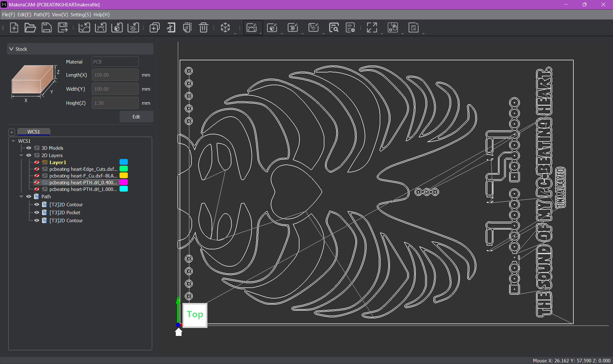
Task: Open a file using the folder icon
Action: [x=30, y=28]
